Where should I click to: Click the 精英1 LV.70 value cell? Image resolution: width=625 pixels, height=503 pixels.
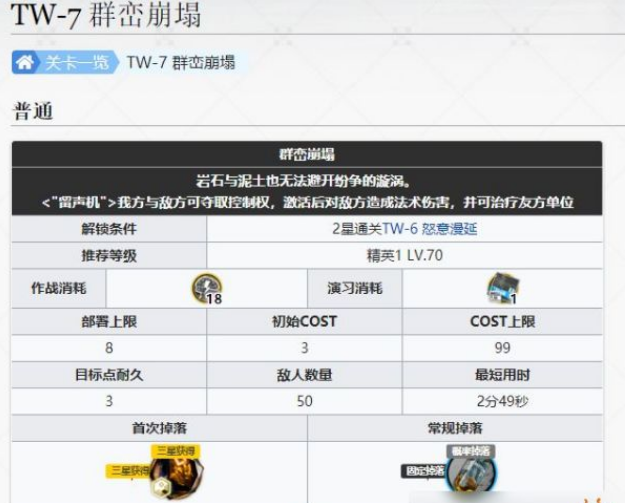pyautogui.click(x=405, y=256)
